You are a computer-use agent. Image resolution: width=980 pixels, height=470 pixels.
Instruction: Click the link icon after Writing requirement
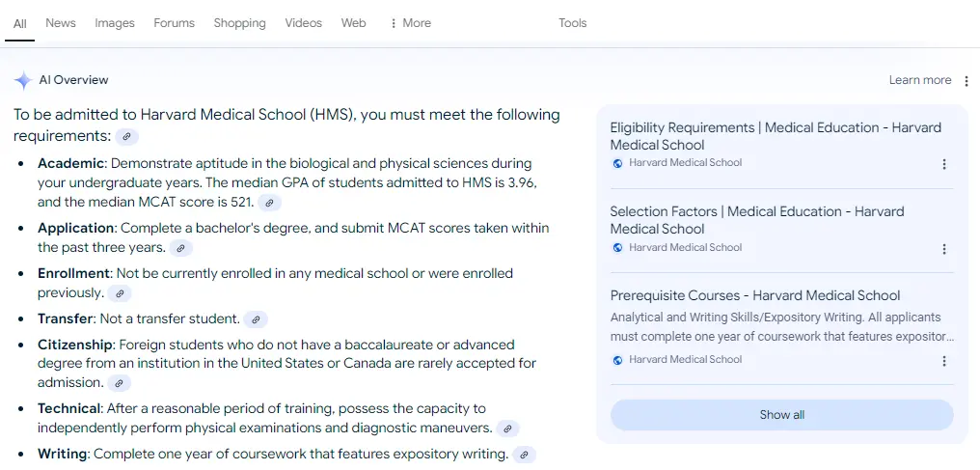(x=524, y=455)
